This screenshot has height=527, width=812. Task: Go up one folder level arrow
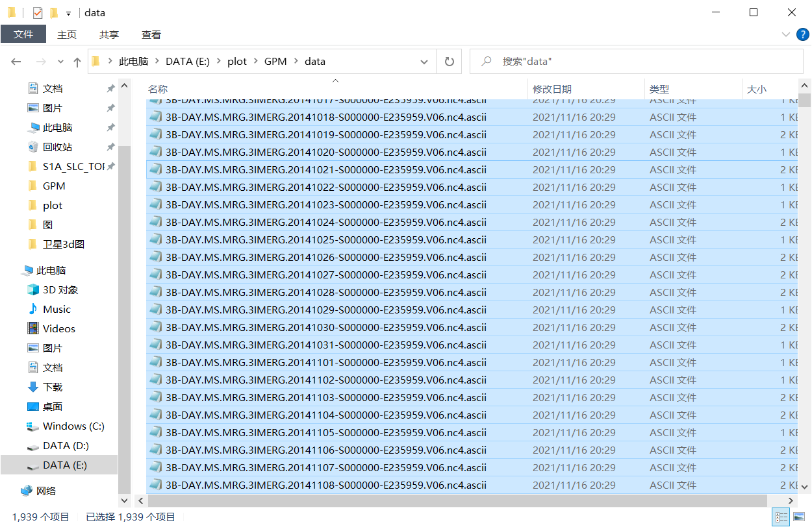pos(77,62)
